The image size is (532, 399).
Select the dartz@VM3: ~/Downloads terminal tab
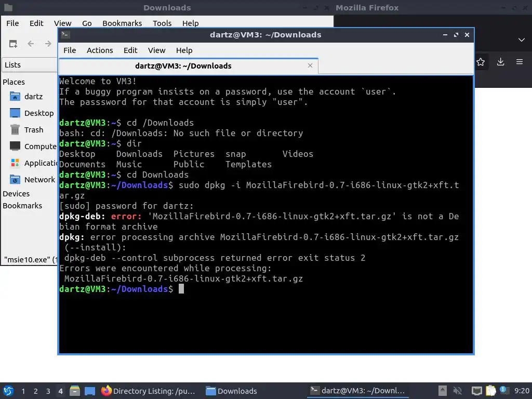188,66
